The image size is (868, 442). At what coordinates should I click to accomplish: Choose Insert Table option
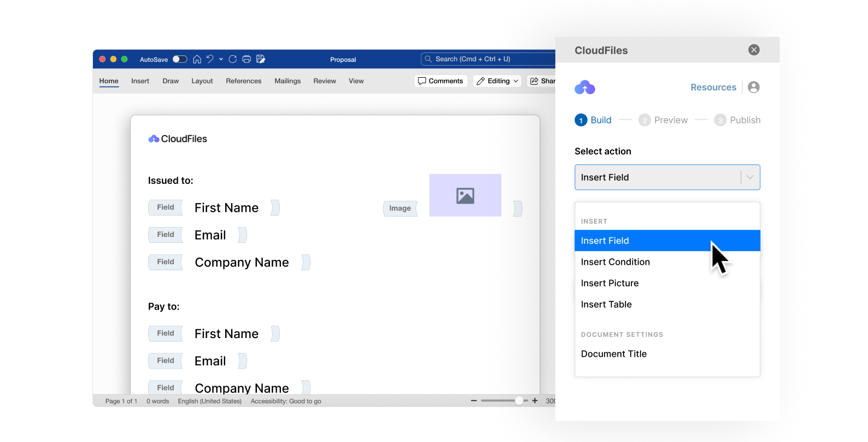click(x=667, y=305)
